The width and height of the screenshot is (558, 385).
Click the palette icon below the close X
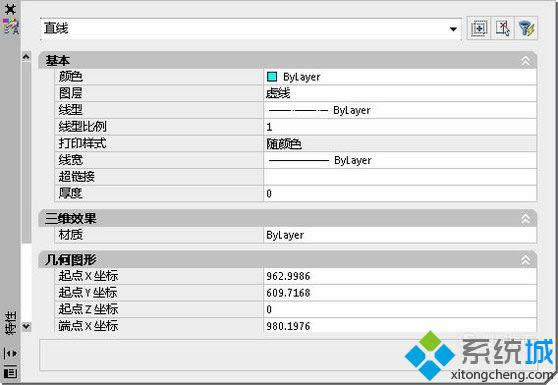click(x=10, y=26)
